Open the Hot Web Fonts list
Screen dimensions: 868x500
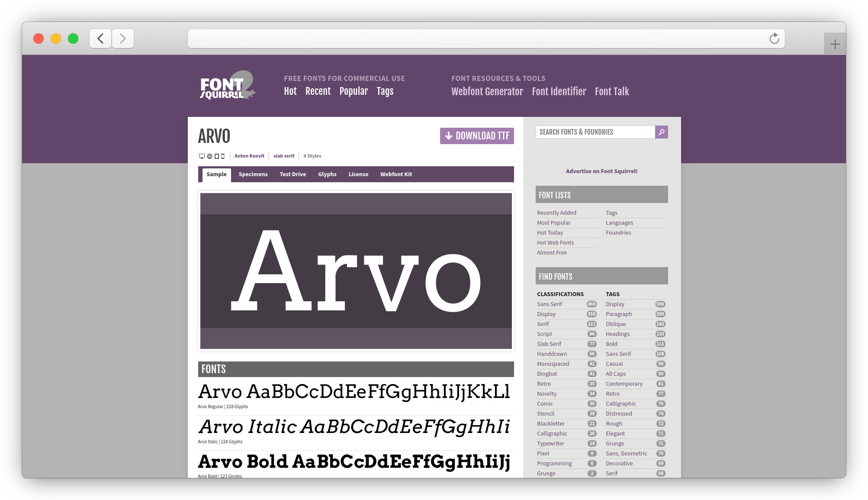tap(555, 243)
